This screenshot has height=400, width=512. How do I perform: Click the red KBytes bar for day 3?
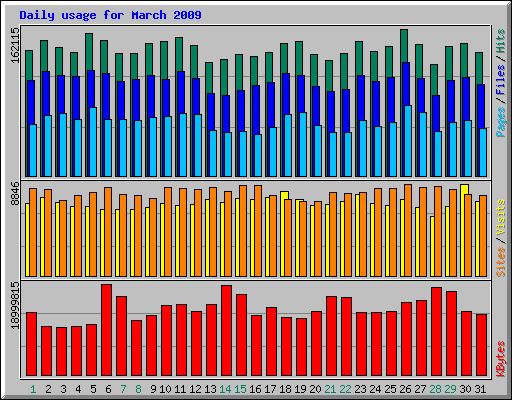click(61, 351)
